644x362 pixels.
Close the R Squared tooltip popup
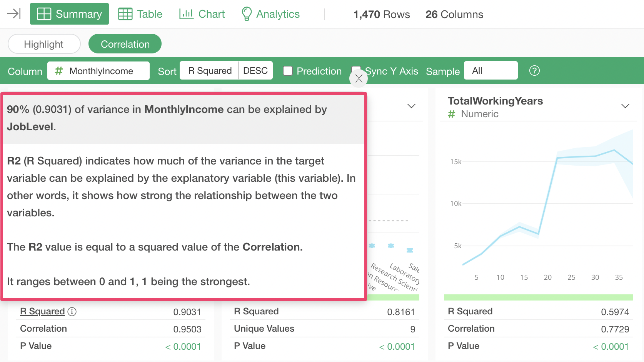tap(359, 78)
